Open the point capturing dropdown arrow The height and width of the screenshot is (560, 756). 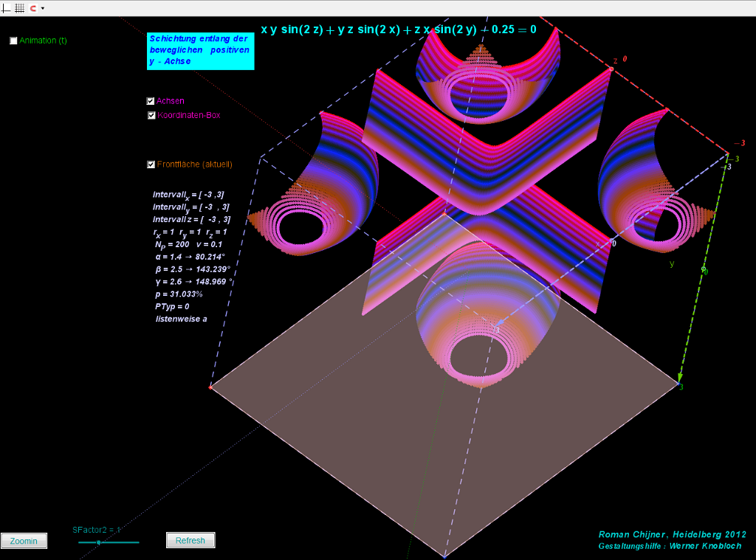tap(43, 8)
